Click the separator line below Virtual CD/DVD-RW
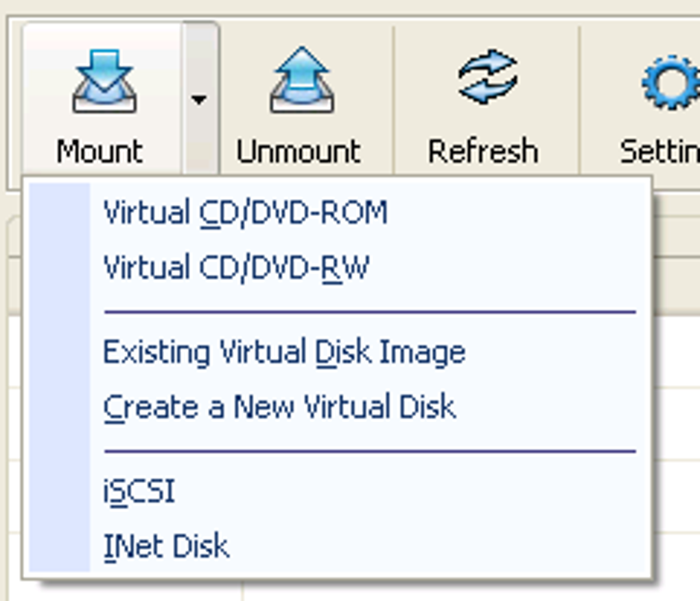 pyautogui.click(x=370, y=312)
